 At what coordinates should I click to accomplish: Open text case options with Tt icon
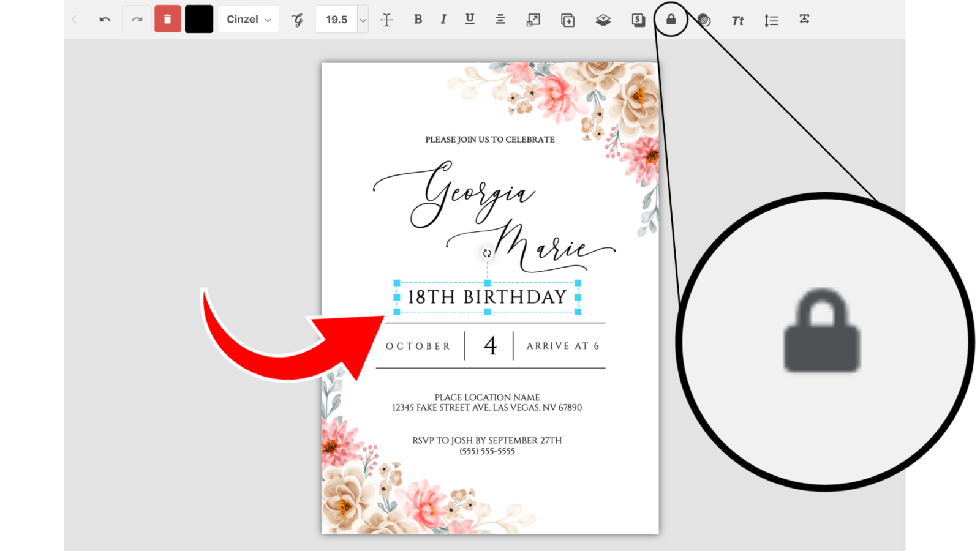click(x=736, y=20)
